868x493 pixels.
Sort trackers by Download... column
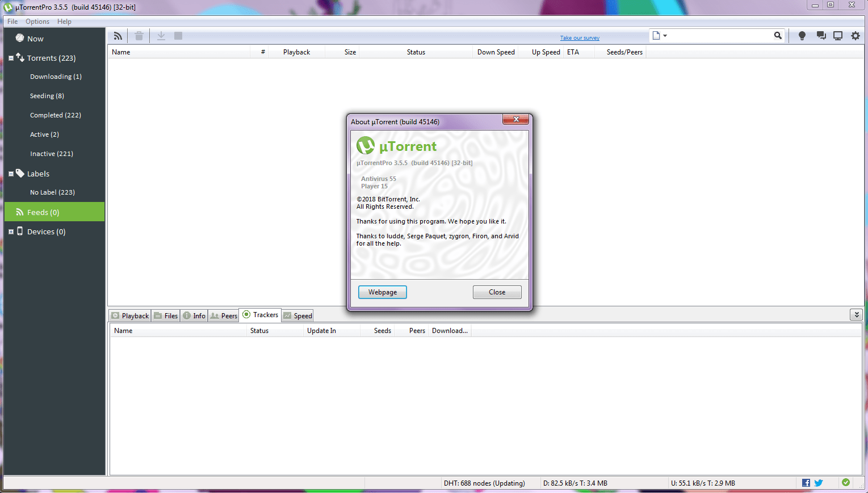(450, 331)
